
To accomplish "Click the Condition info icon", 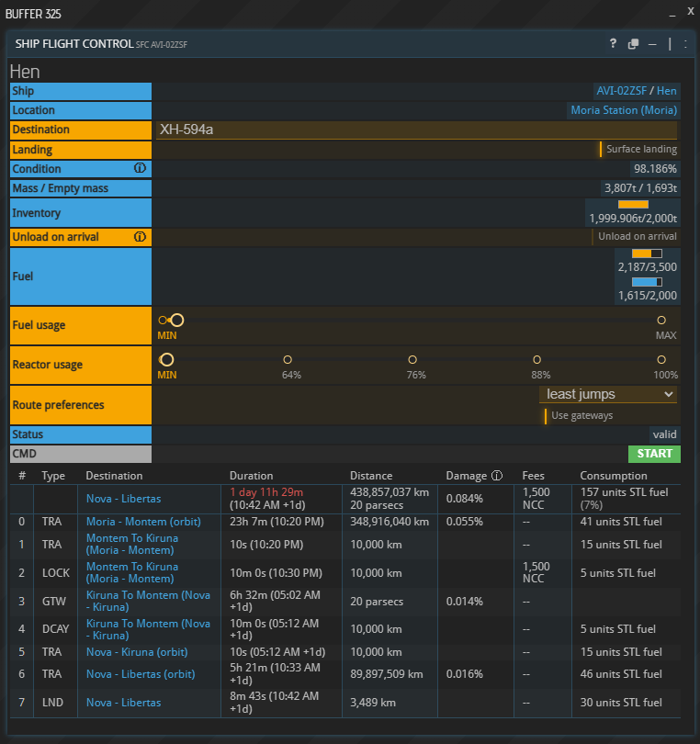I will click(x=140, y=169).
